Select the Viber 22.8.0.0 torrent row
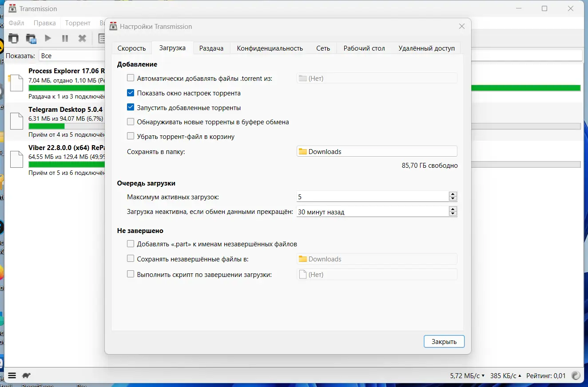This screenshot has width=588, height=387. 55,160
